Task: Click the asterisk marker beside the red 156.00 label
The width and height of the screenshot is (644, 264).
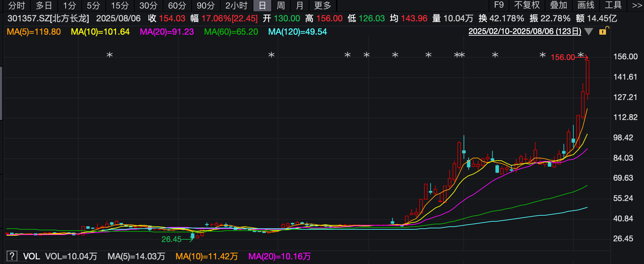Action: pos(581,55)
